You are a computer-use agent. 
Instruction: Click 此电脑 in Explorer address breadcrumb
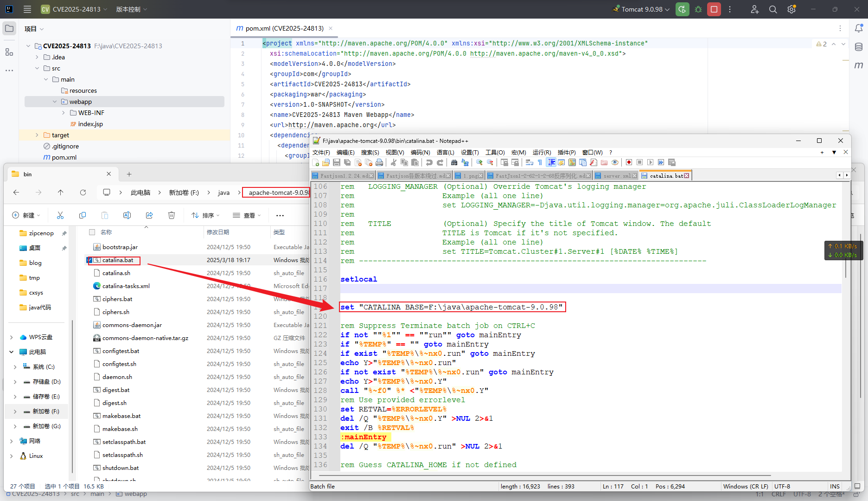pyautogui.click(x=140, y=193)
